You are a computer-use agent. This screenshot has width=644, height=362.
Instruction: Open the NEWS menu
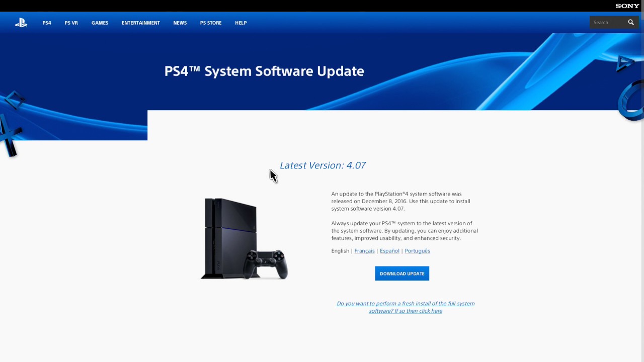coord(180,23)
